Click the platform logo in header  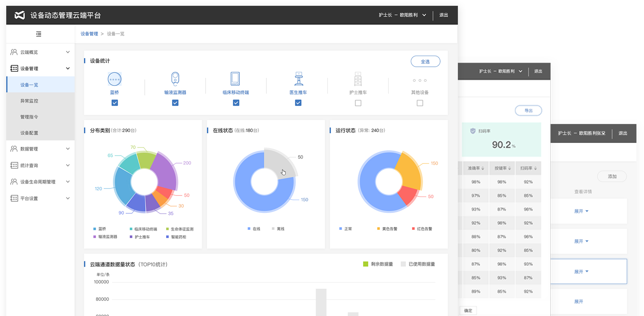pyautogui.click(x=20, y=15)
